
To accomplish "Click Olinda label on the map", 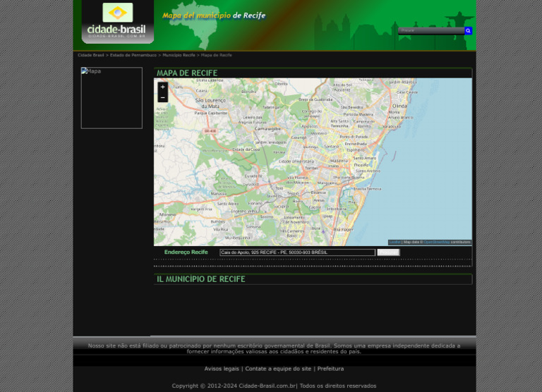I will click(x=399, y=106).
